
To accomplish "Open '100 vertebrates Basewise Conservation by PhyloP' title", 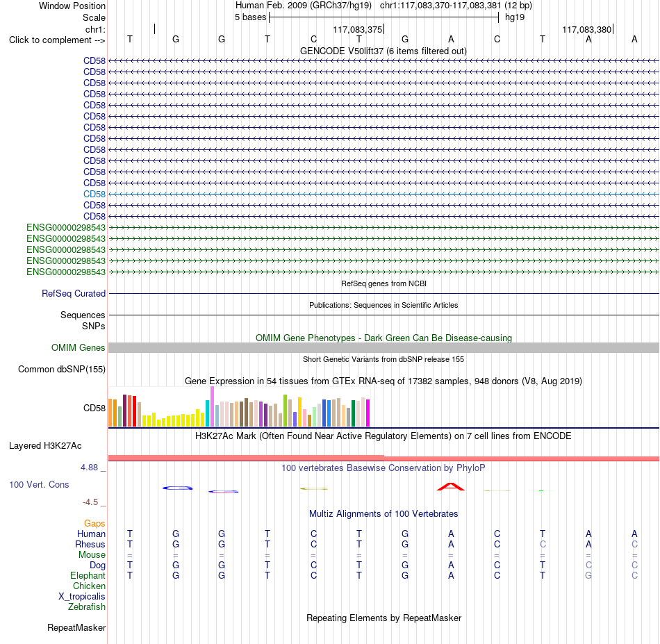I will pos(383,468).
